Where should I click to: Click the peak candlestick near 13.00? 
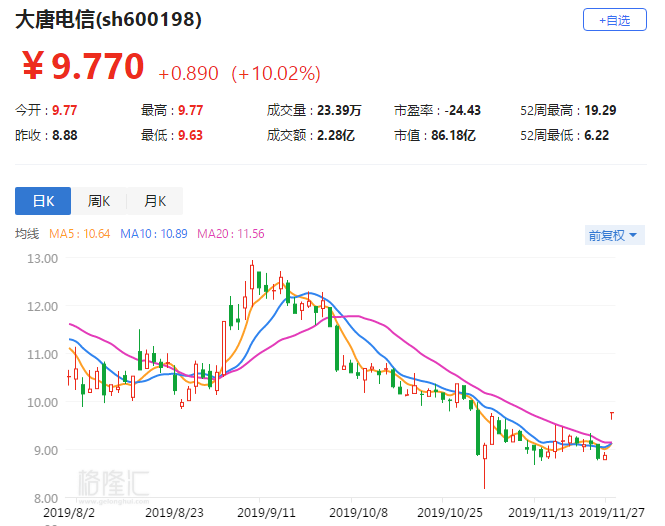coord(252,283)
